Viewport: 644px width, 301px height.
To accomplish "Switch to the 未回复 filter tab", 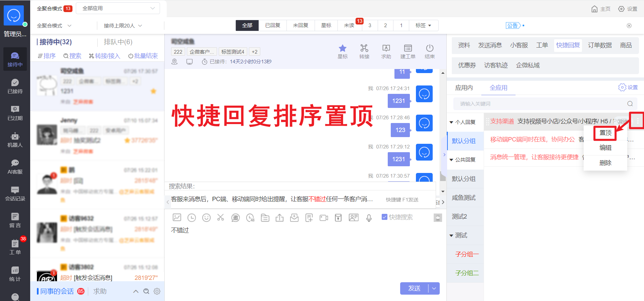I will (301, 25).
